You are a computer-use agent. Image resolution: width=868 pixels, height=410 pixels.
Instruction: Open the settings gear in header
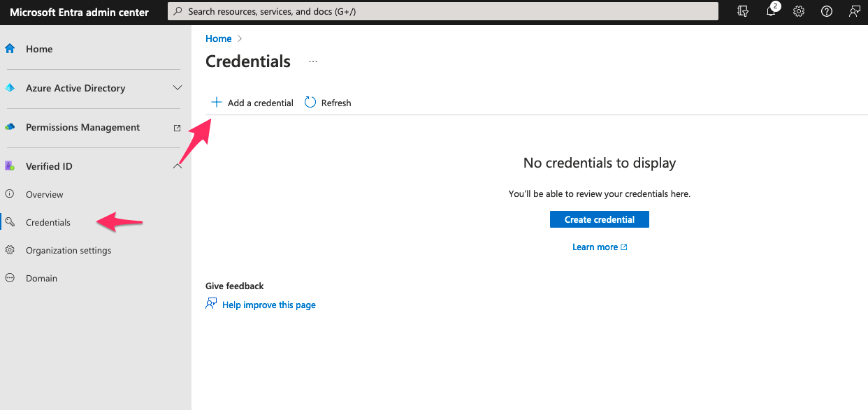(x=799, y=12)
